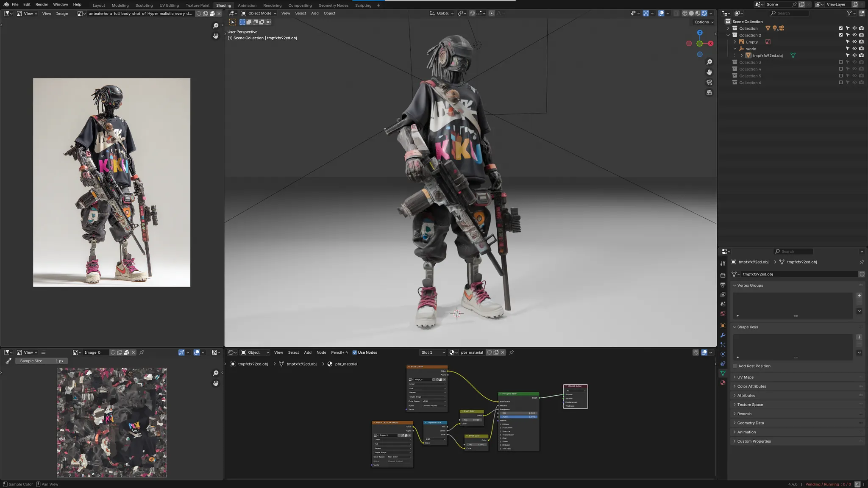Enable the Collection 3 checkbox in outliner
The image size is (868, 488).
(841, 62)
